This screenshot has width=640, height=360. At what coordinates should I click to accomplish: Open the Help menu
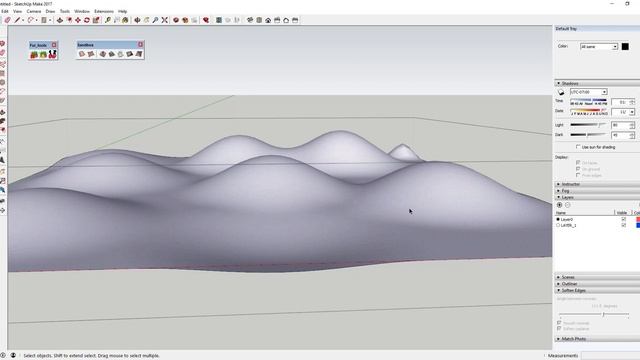[x=122, y=11]
